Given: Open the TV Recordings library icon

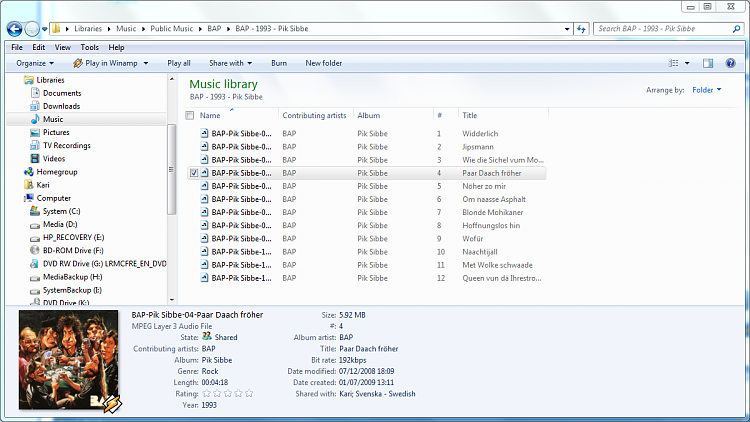Looking at the screenshot, I should click(35, 145).
